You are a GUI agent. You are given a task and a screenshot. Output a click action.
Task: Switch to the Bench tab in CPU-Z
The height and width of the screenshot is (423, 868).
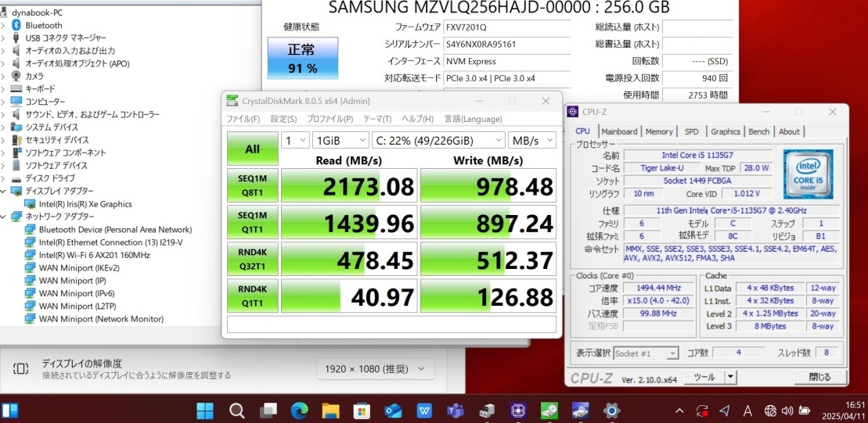(758, 131)
